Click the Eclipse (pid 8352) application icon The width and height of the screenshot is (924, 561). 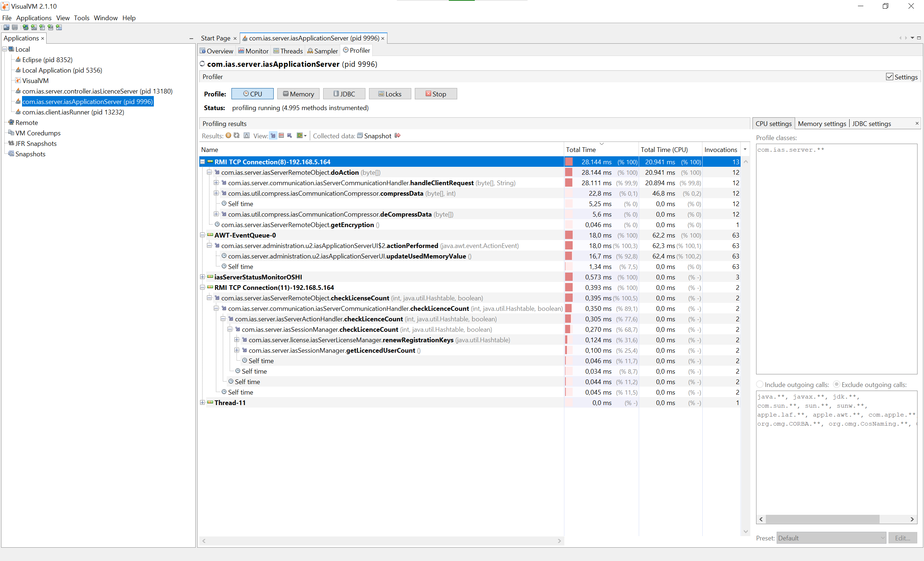[18, 60]
